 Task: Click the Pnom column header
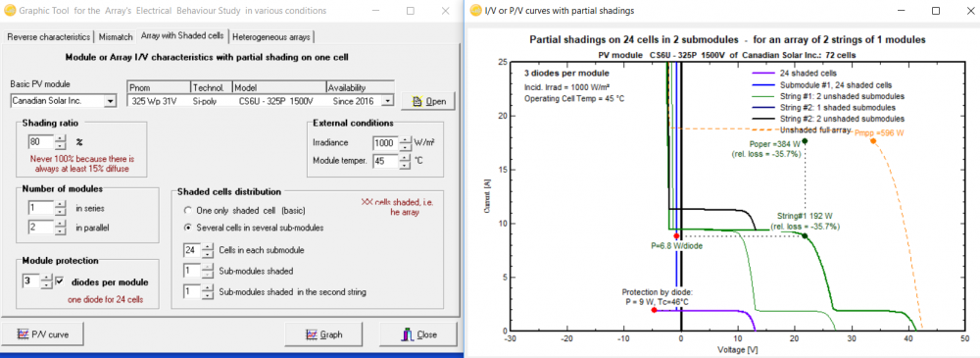158,87
